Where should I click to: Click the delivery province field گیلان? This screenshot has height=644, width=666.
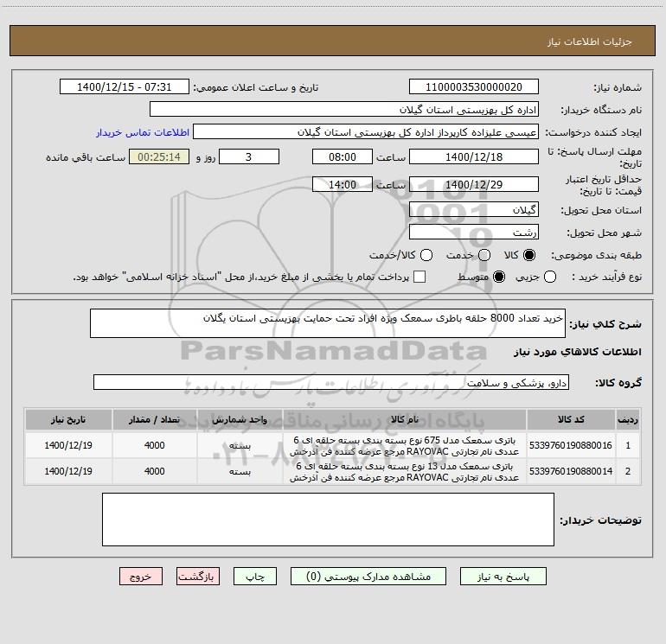(474, 209)
